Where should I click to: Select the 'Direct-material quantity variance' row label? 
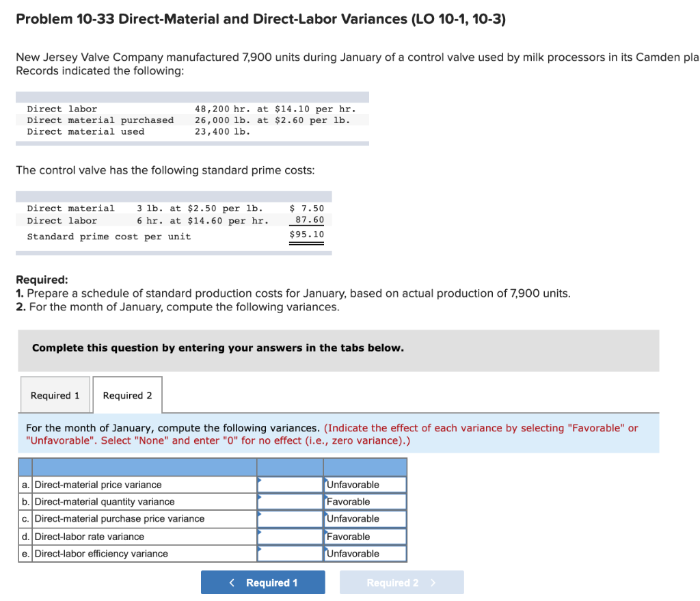(105, 501)
